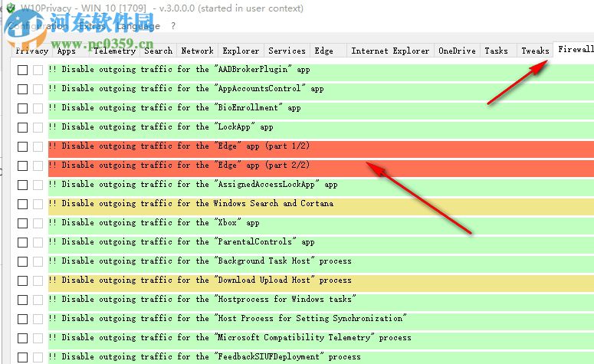Select the BioEnrollment outgoing traffic row text
Screen dimensions: 594x364
click(x=175, y=107)
